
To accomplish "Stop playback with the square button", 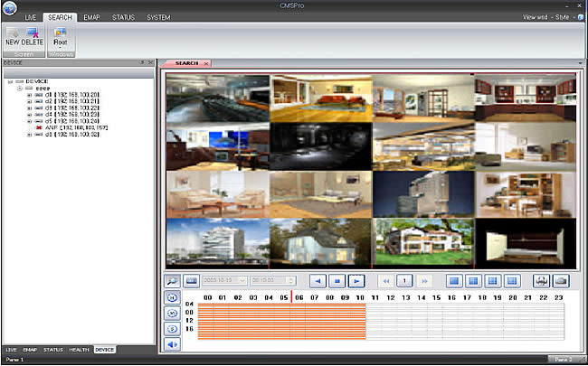I will coord(337,281).
